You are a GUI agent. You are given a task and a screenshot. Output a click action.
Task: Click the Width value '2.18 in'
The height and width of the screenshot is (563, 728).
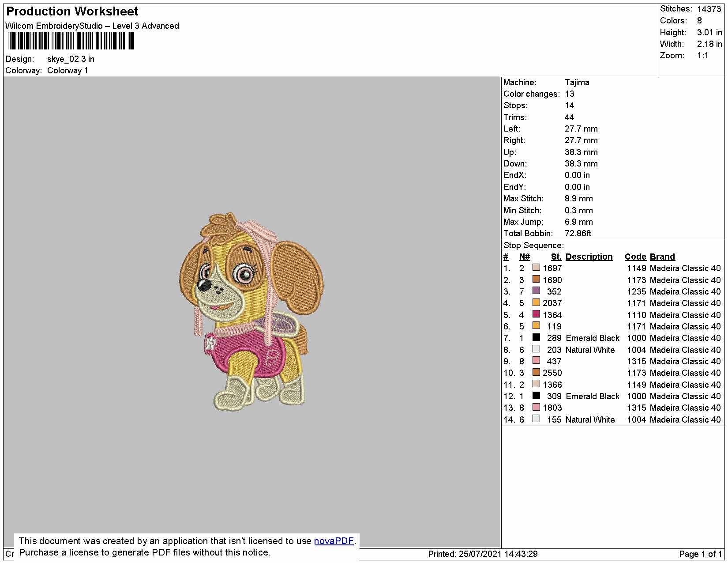click(709, 44)
